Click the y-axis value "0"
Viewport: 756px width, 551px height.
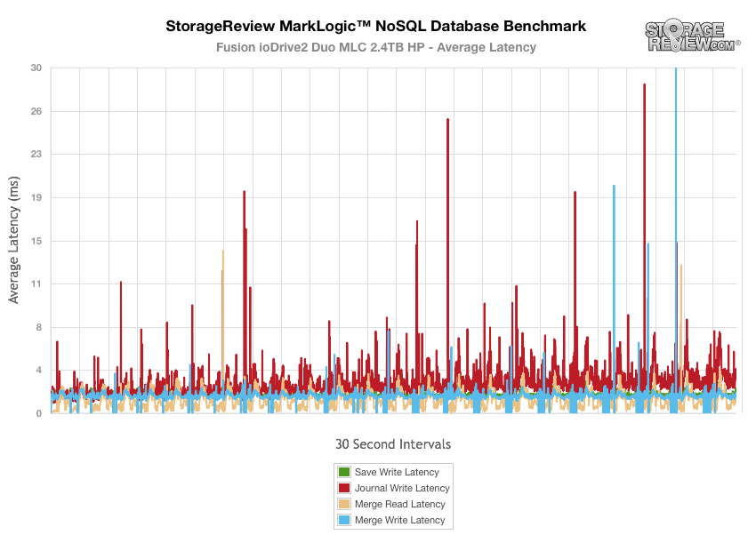[x=39, y=413]
